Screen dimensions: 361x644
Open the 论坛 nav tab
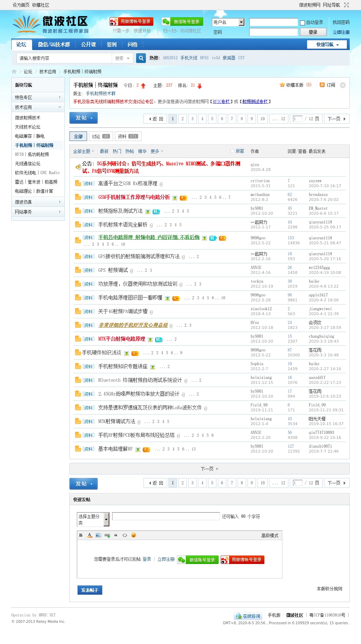(22, 44)
